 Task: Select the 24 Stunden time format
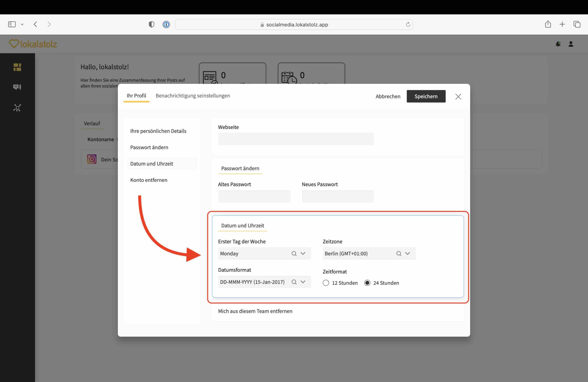tap(367, 283)
